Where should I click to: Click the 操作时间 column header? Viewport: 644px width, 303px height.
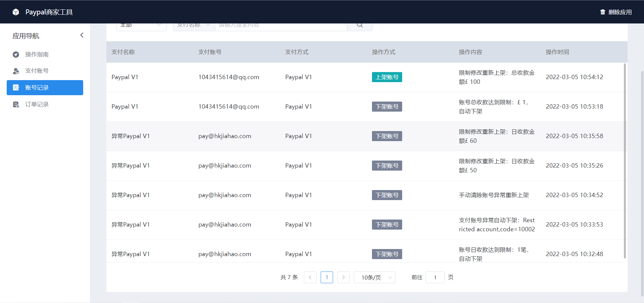[557, 52]
